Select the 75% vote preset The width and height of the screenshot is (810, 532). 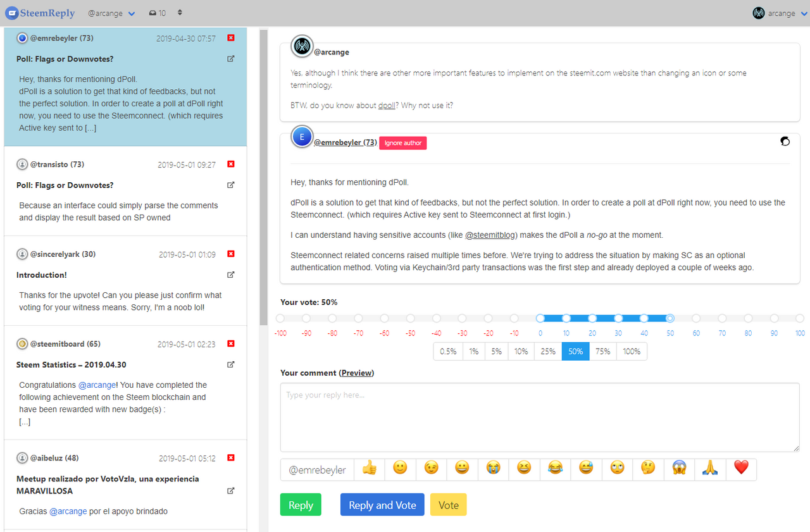tap(603, 351)
